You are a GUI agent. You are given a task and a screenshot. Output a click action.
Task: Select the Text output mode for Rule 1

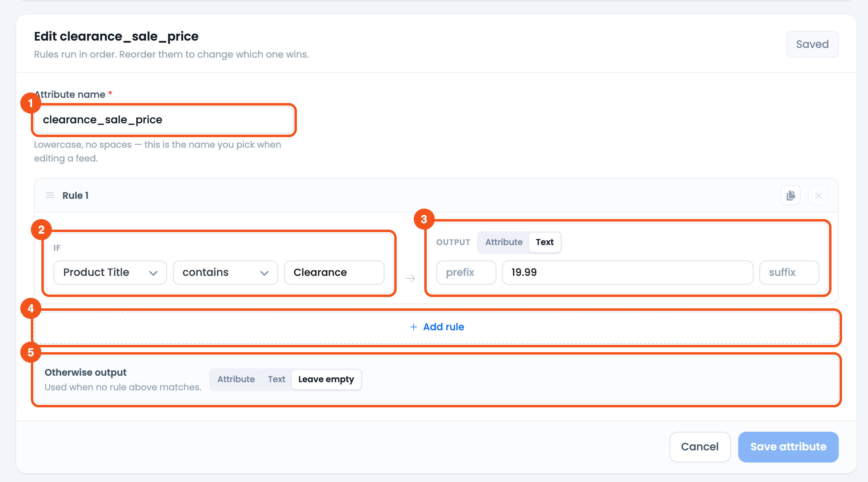tap(544, 242)
